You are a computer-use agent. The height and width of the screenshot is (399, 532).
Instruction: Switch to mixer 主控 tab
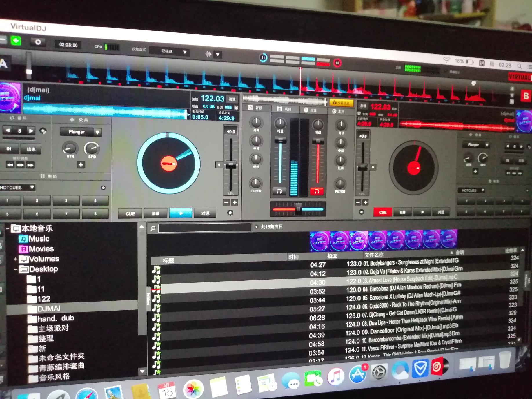point(339,111)
